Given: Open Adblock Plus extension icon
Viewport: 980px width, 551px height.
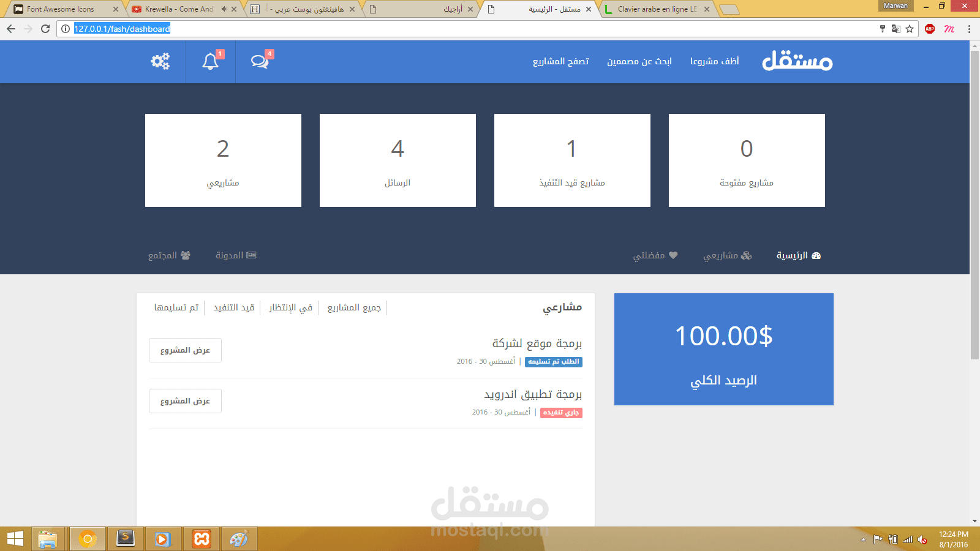Looking at the screenshot, I should point(930,29).
